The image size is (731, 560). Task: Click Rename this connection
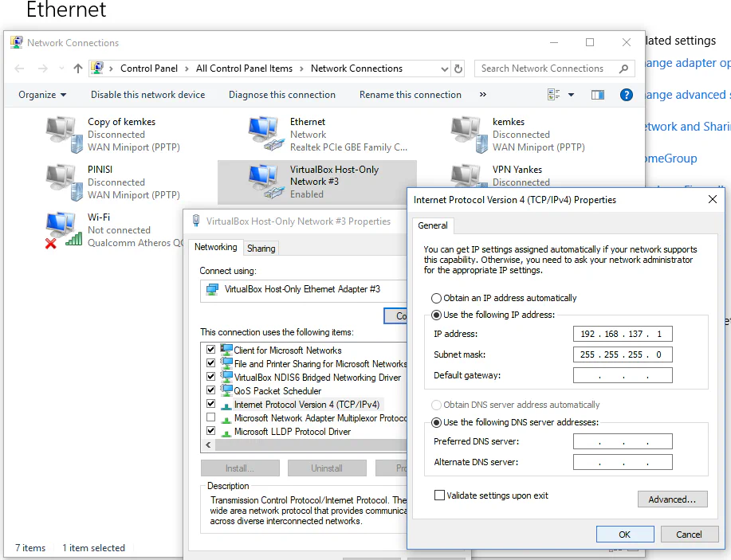pos(411,95)
